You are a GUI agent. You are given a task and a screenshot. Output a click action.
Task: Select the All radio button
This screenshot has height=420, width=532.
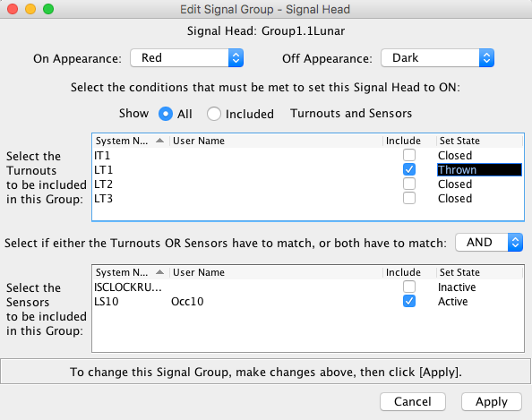[x=166, y=114]
